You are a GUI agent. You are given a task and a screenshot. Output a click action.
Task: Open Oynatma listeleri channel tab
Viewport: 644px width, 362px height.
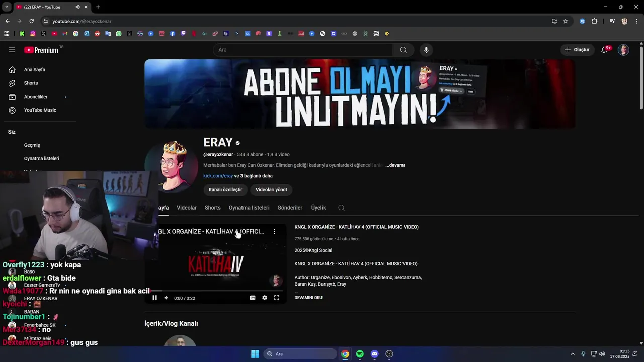249,208
